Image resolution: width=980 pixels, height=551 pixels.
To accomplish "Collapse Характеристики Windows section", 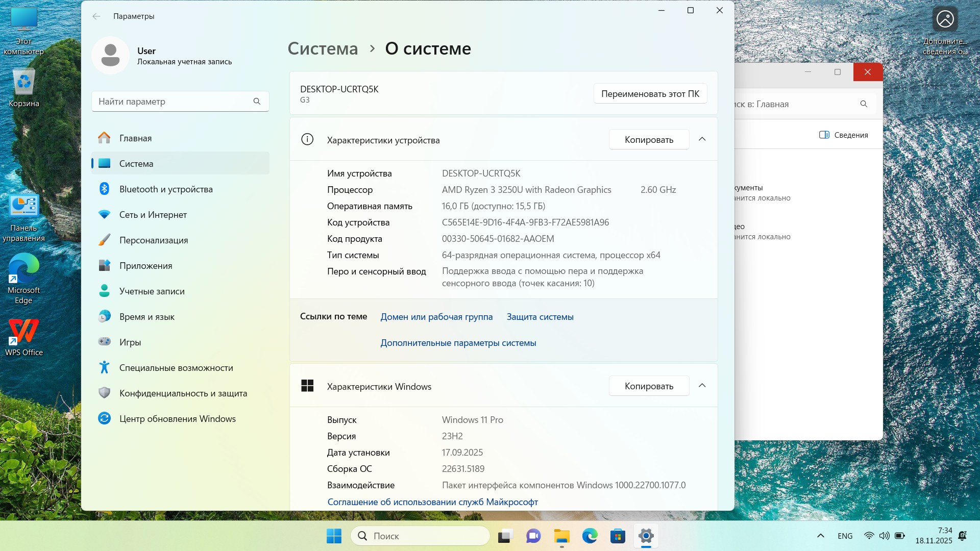I will 702,386.
